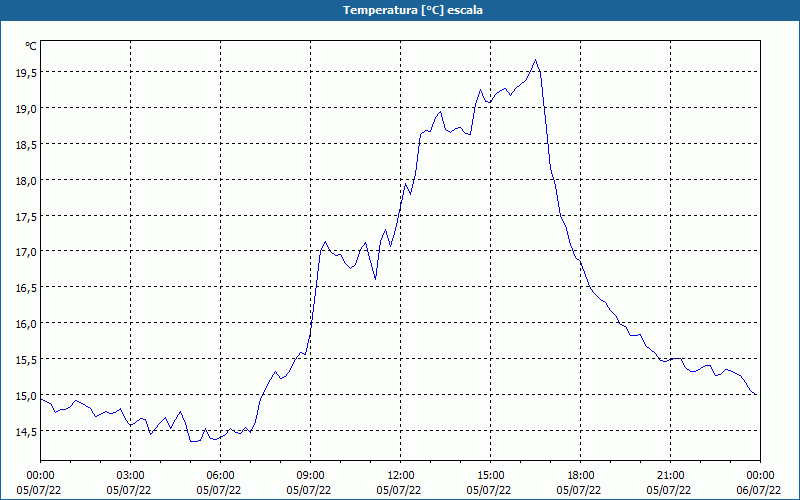Click the 18:00 time label
Screen dimensions: 800x500
pyautogui.click(x=581, y=476)
